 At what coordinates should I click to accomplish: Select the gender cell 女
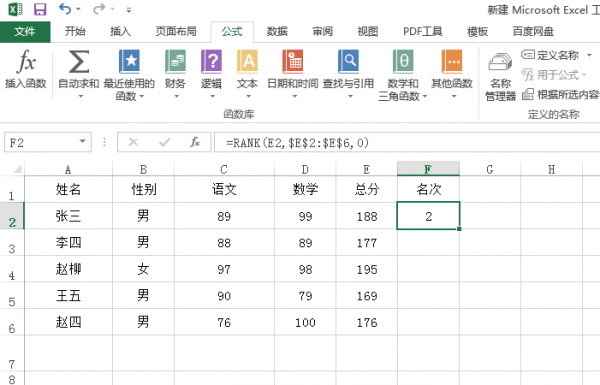tap(143, 269)
